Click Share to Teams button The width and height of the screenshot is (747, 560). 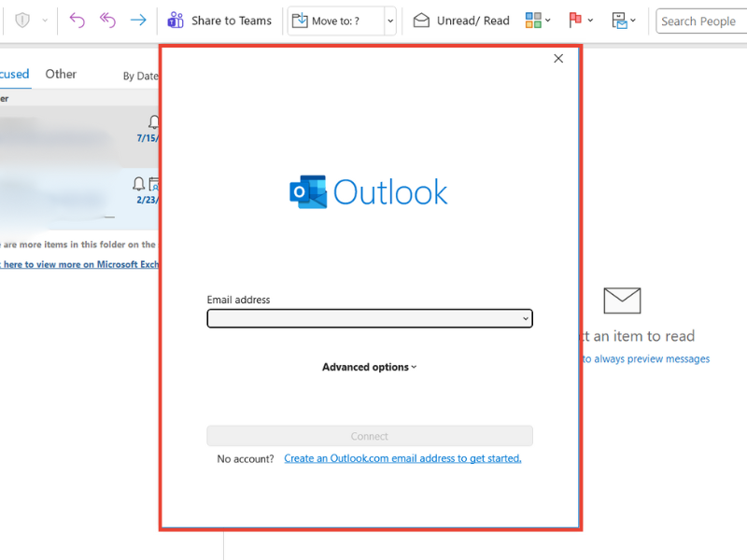pyautogui.click(x=219, y=21)
